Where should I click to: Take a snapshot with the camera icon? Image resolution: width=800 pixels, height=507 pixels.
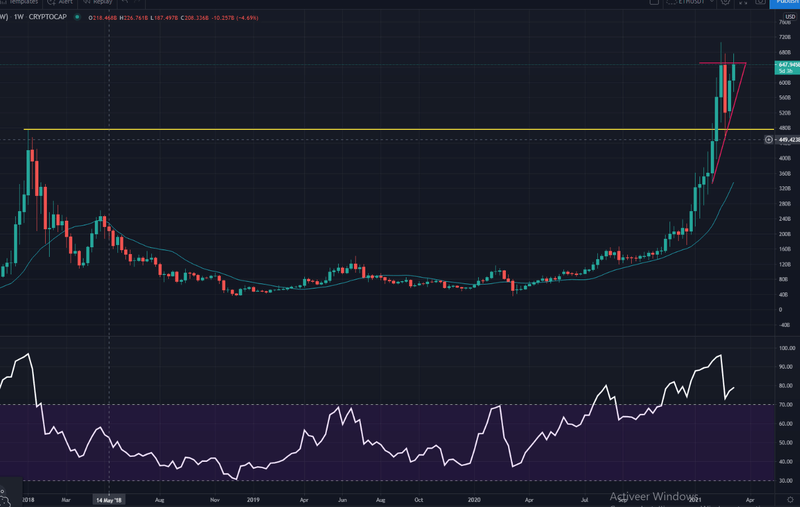(760, 3)
